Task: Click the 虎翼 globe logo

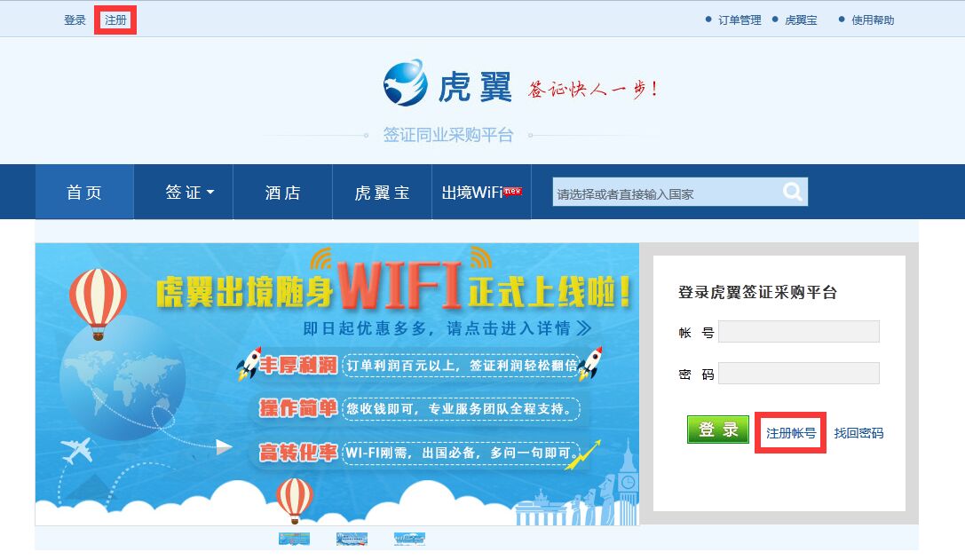Action: point(405,83)
